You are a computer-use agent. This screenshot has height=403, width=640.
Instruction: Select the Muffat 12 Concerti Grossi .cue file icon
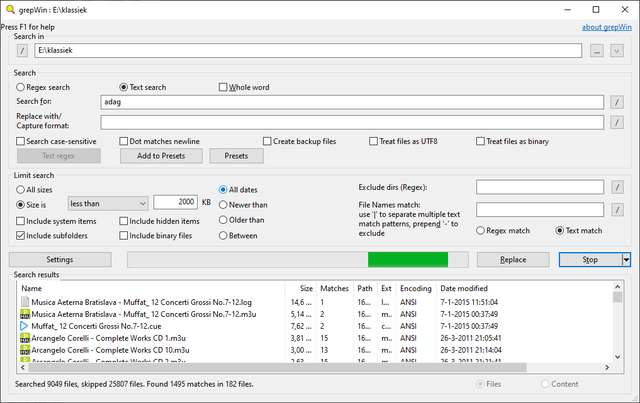coord(25,325)
